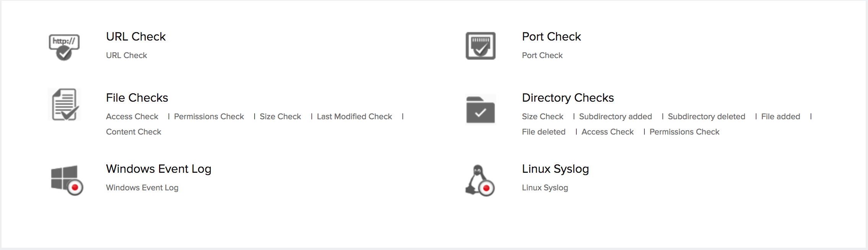868x250 pixels.
Task: Click the Directory Checks folder icon
Action: [x=480, y=109]
